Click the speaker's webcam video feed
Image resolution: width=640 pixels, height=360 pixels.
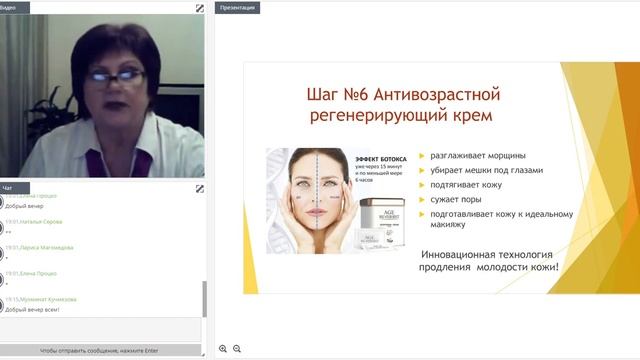(x=102, y=96)
